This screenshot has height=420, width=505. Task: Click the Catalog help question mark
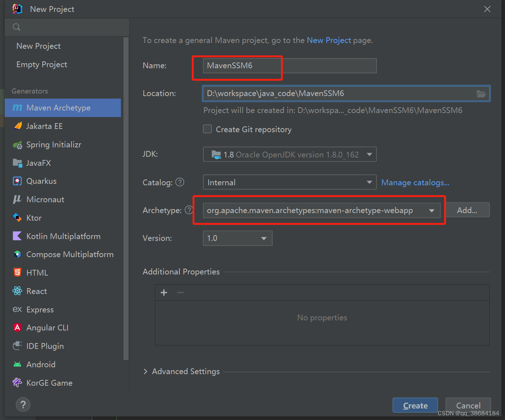point(180,182)
